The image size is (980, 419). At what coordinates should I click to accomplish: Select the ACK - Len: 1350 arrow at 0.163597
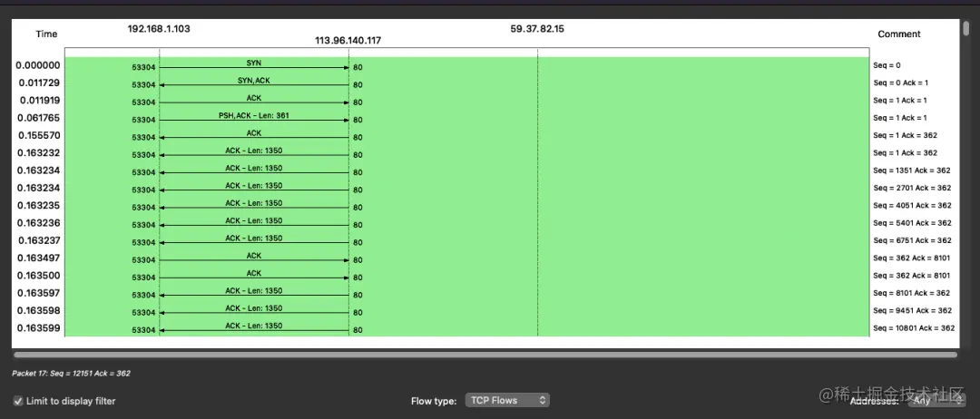tap(254, 295)
